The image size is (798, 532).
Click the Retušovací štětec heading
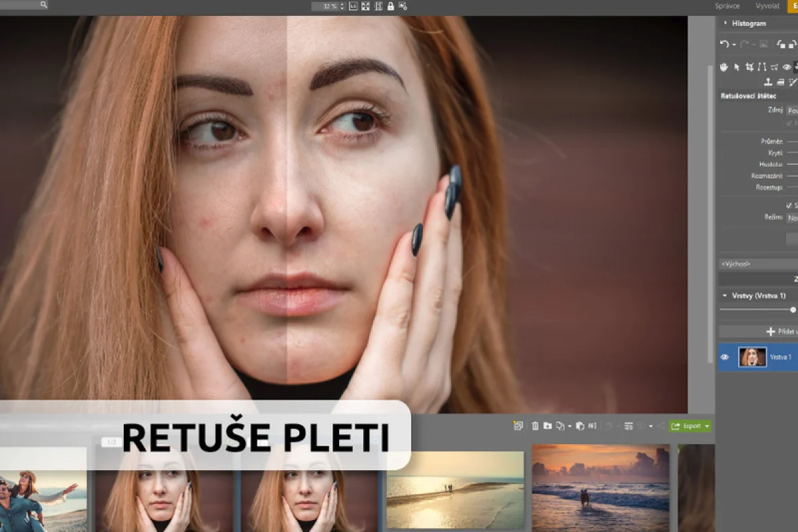click(x=748, y=96)
